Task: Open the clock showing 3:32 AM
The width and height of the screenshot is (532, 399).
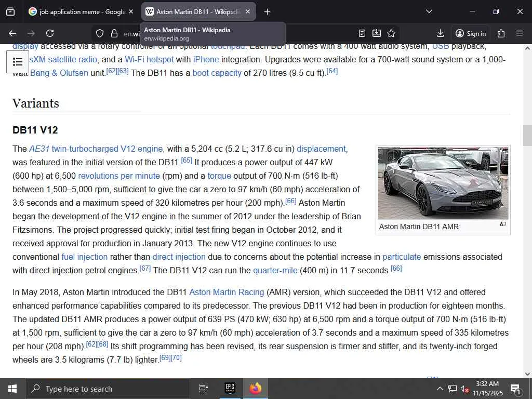Action: [487, 389]
